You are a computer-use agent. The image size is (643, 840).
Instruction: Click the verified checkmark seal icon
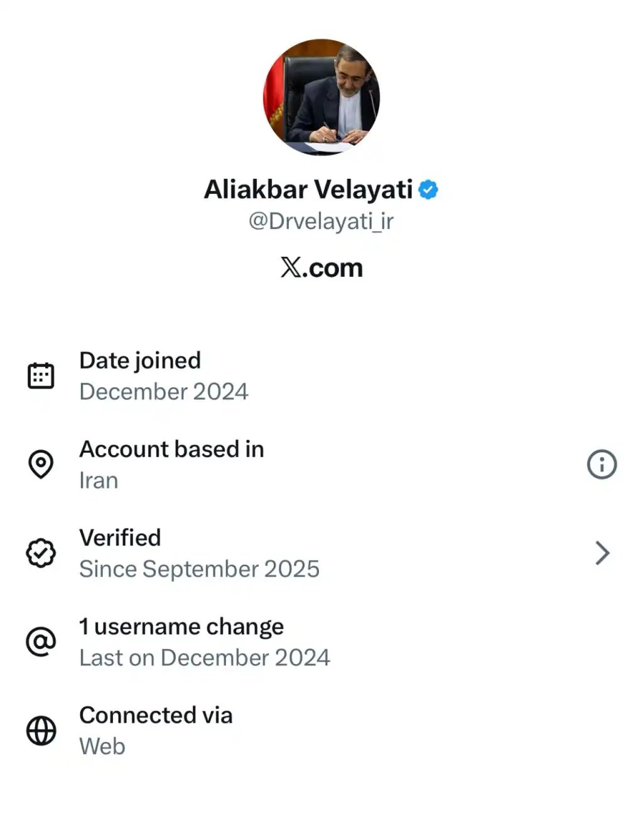[41, 553]
